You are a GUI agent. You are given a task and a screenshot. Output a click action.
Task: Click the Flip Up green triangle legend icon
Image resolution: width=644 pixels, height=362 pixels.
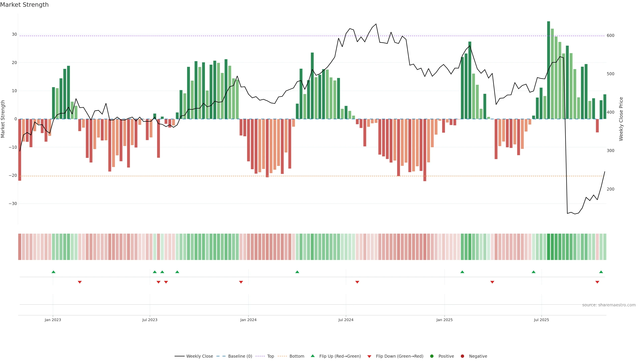[x=312, y=356]
